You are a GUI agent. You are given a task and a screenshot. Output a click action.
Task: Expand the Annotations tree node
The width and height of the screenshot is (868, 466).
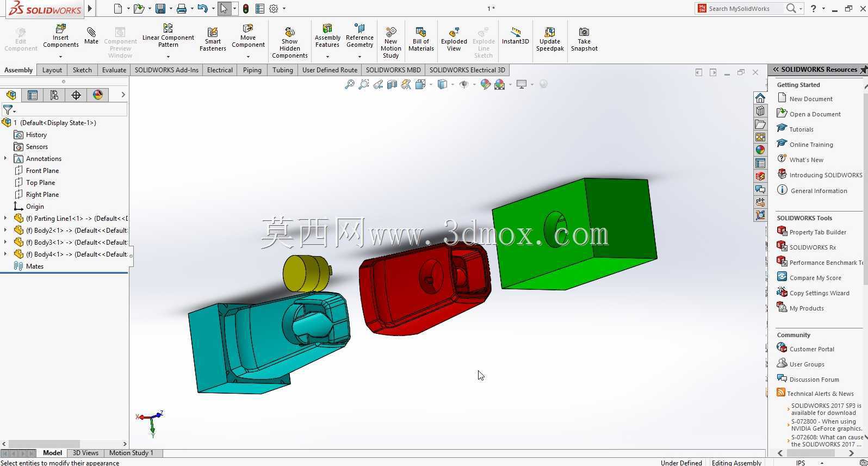tap(5, 159)
